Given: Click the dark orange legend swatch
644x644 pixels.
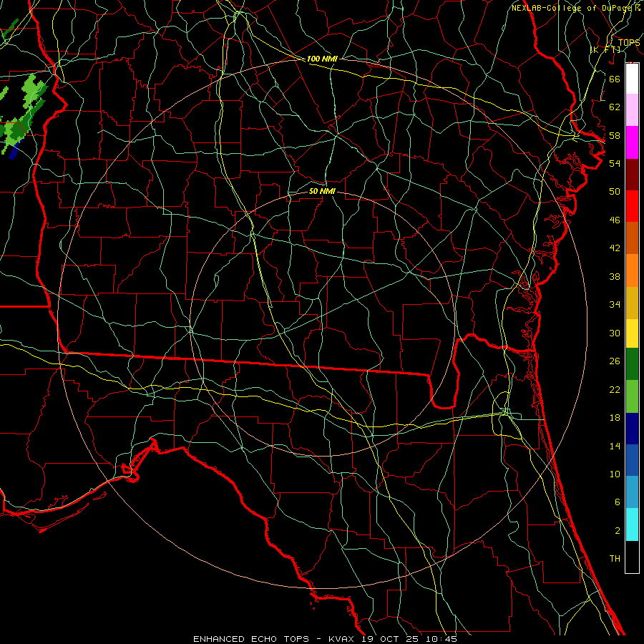Looking at the screenshot, I should (x=632, y=238).
